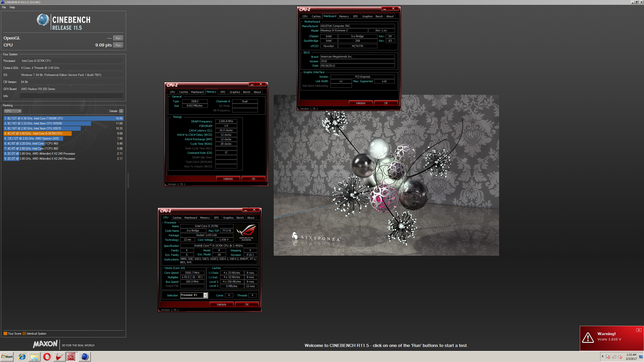Run the CPU benchmark
Screen dimensions: 644x362
(x=118, y=45)
